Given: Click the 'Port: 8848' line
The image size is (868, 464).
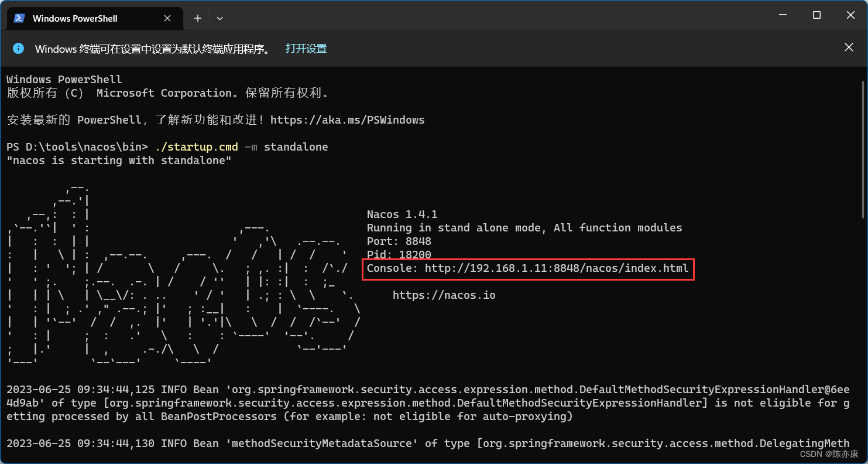Looking at the screenshot, I should pyautogui.click(x=399, y=241).
